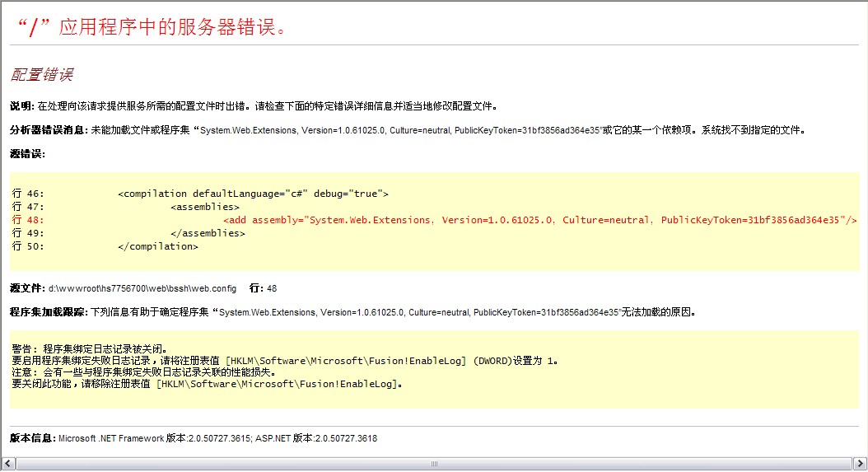868x472 pixels.
Task: Click source line 行 46 compilation tag
Action: click(200, 194)
